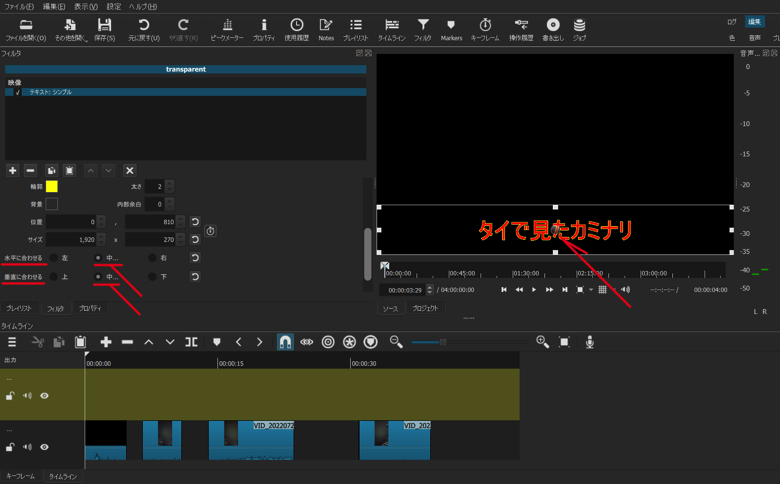The image size is (780, 484).
Task: Zoom in the timeline with magnifier plus
Action: 542,342
